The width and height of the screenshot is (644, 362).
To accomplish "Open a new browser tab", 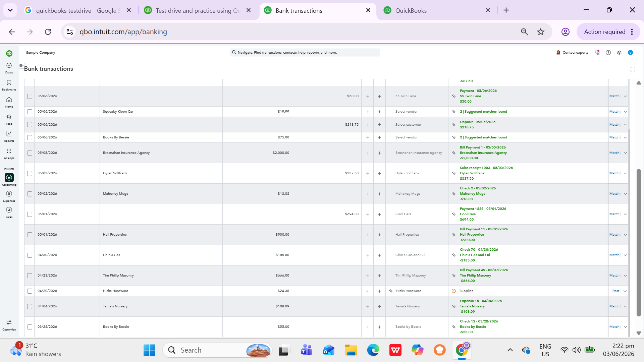I will [x=506, y=10].
